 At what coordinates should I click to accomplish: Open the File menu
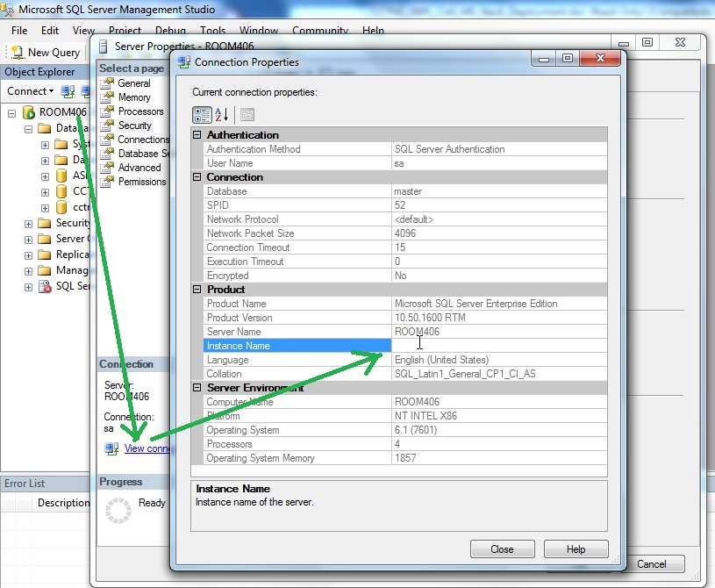[x=19, y=31]
